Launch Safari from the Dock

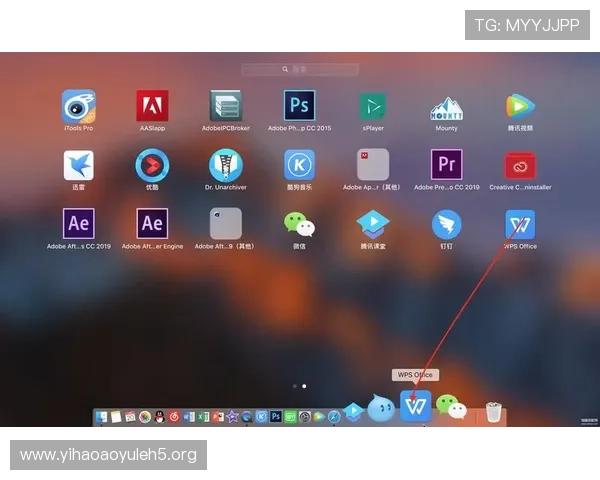(334, 416)
